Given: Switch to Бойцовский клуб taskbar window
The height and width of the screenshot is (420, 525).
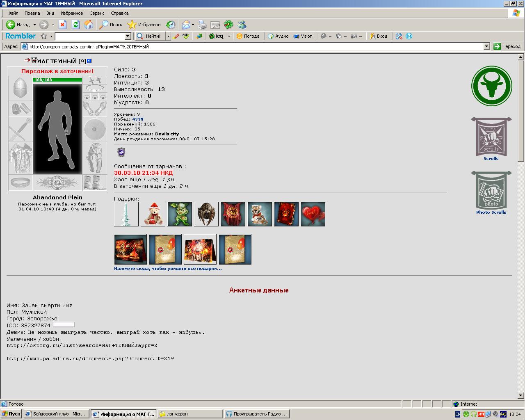Looking at the screenshot, I should 56,414.
